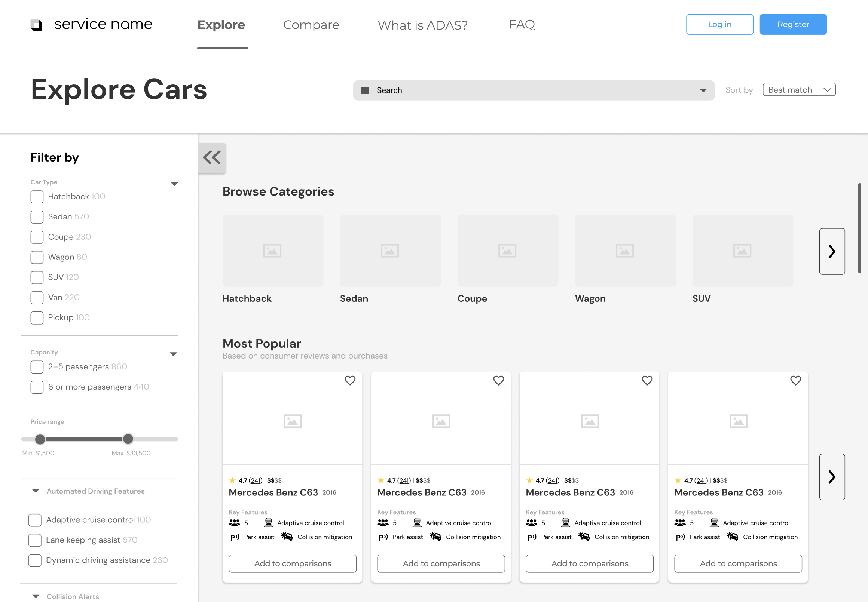Check the 2–5 passengers capacity filter
Viewport: 868px width, 602px height.
(x=37, y=367)
